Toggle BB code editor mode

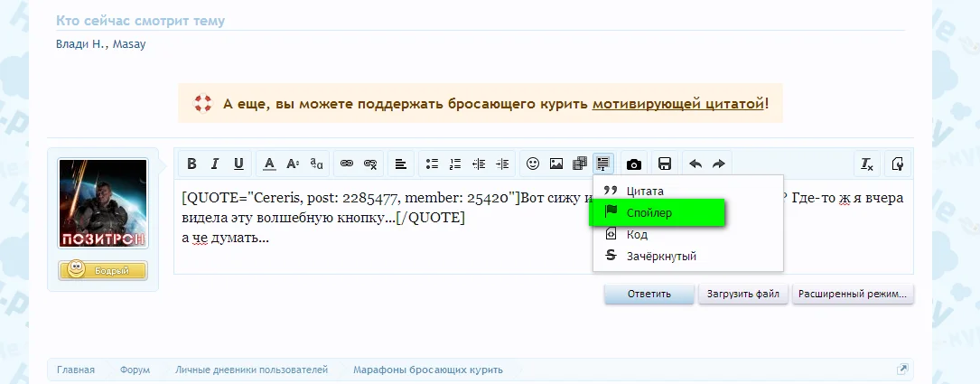[898, 164]
